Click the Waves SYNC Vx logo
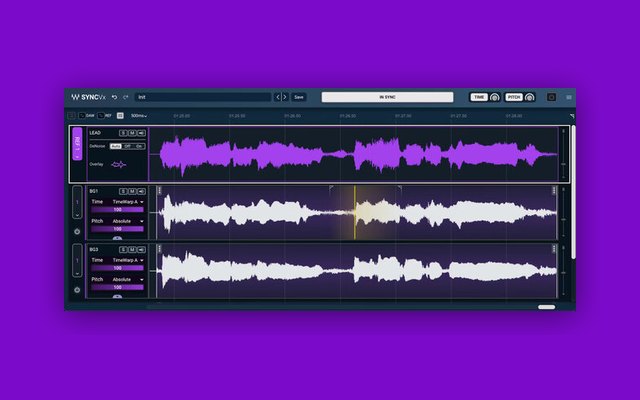This screenshot has width=640, height=400. pos(89,97)
